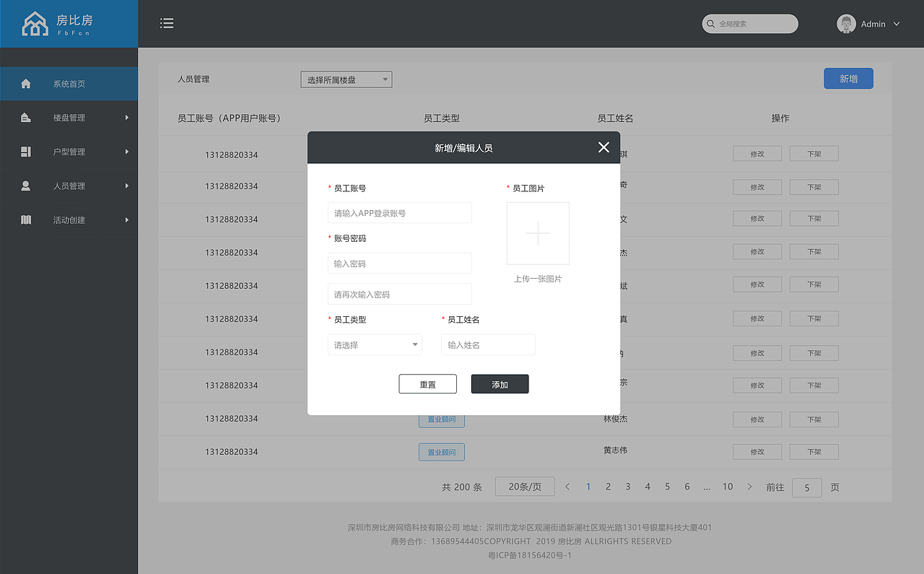
Task: Click the Admin avatar picture
Action: (845, 23)
